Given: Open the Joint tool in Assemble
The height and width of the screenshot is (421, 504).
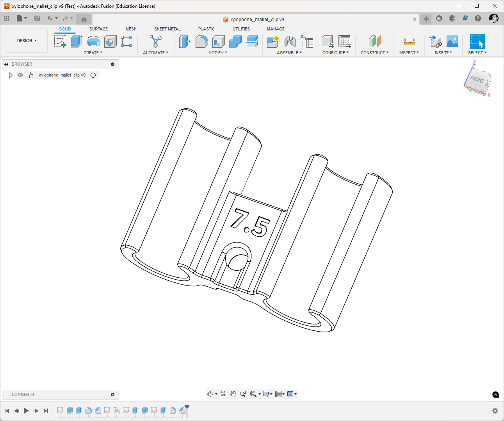Looking at the screenshot, I should 290,41.
